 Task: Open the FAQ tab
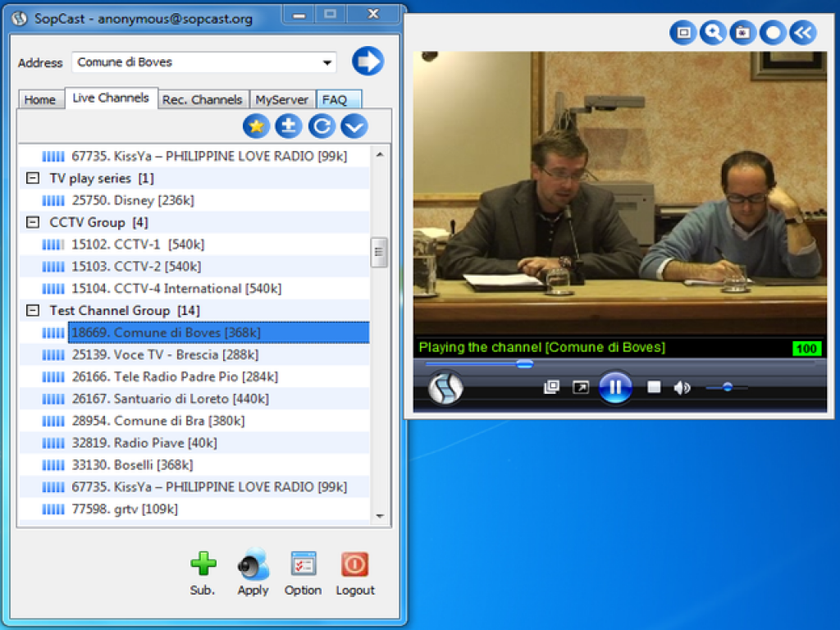339,99
